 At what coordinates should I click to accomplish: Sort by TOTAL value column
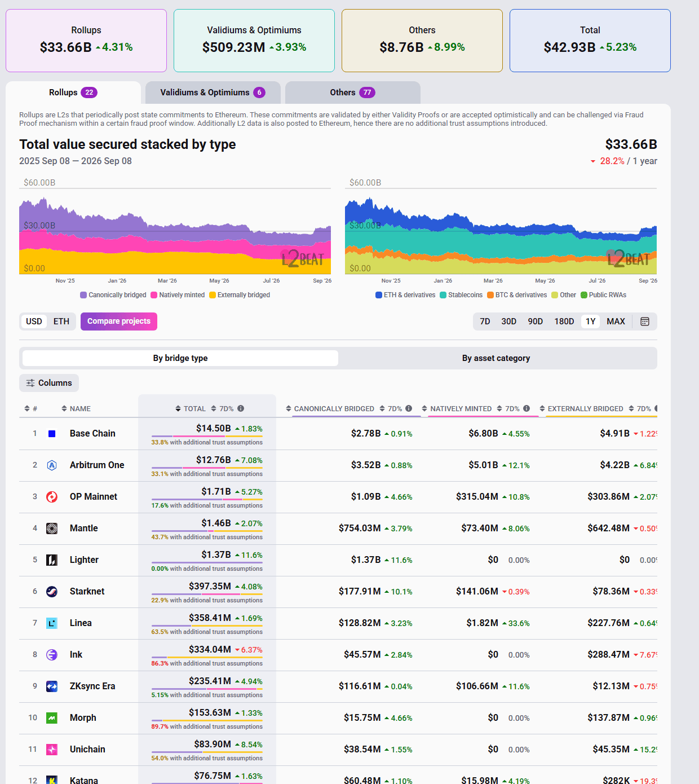pos(191,409)
